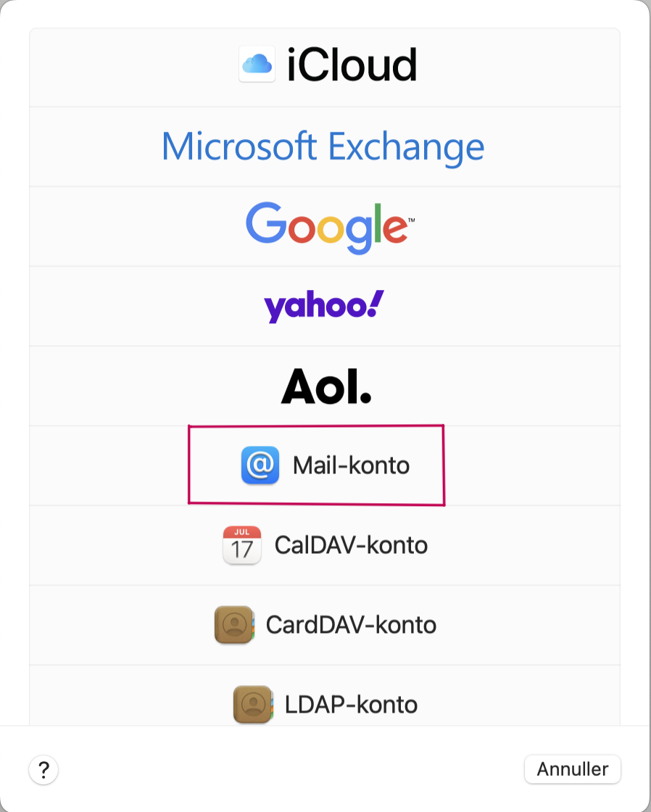Select the CardDAV-konto label

pos(351,624)
